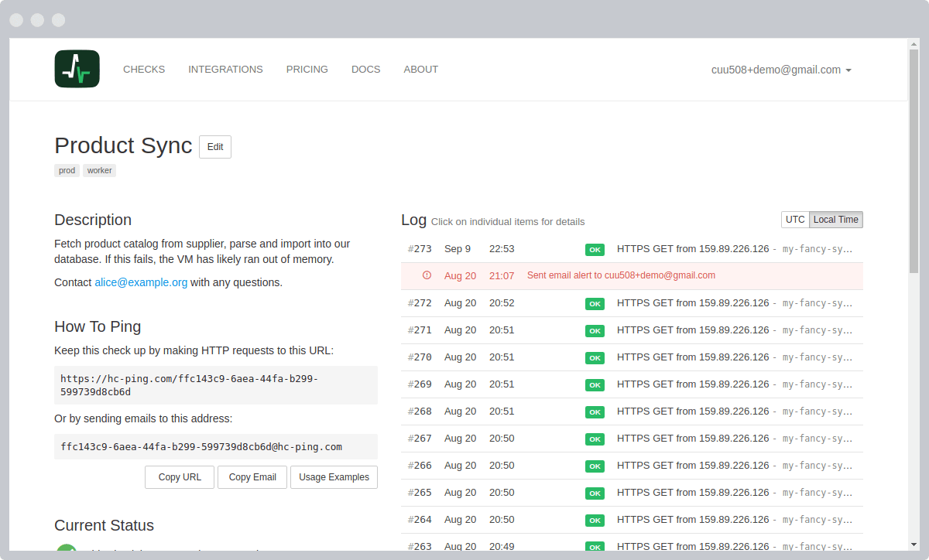
Task: Copy the ping URL using Copy URL
Action: click(x=179, y=477)
